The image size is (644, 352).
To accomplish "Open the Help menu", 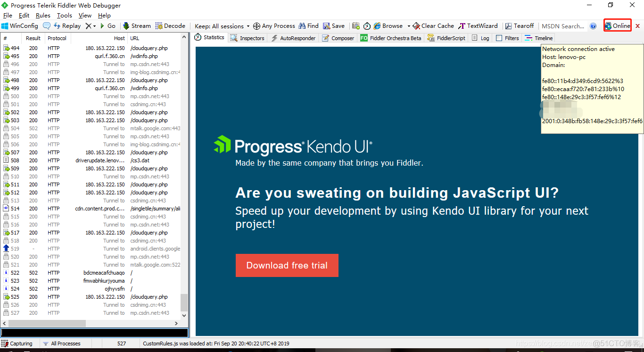I will [x=104, y=16].
